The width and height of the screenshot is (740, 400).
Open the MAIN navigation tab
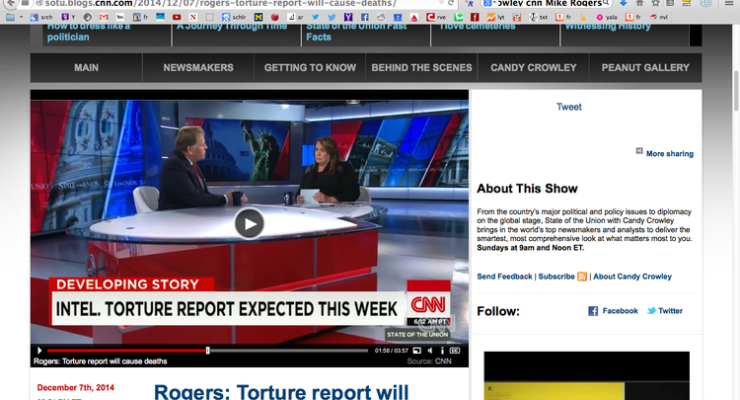[x=86, y=67]
